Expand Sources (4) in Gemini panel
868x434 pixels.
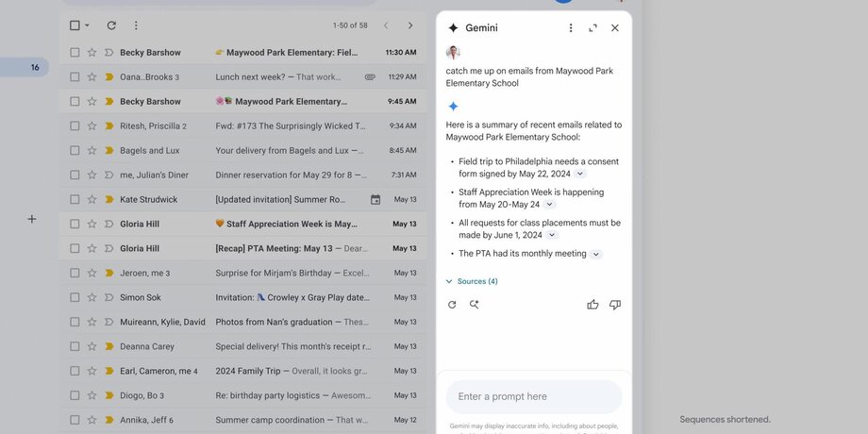tap(471, 281)
